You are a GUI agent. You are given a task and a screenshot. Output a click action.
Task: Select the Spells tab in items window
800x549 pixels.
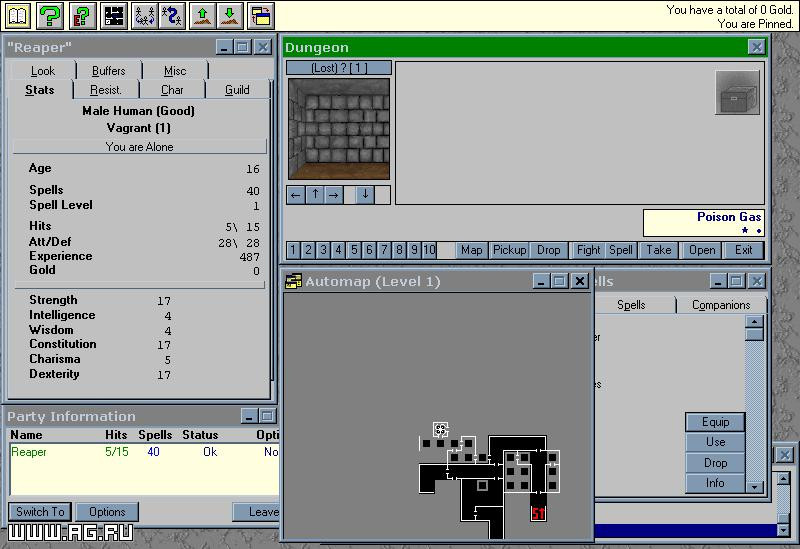[631, 305]
